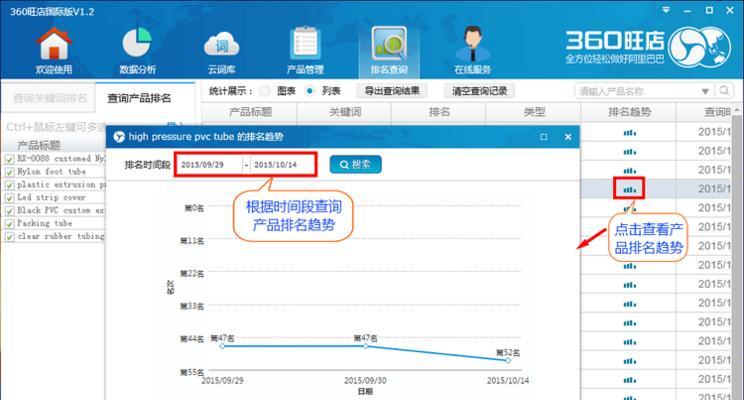Screen dimensions: 744x400
Task: Maximize the ranking trend popup window
Action: tap(544, 137)
